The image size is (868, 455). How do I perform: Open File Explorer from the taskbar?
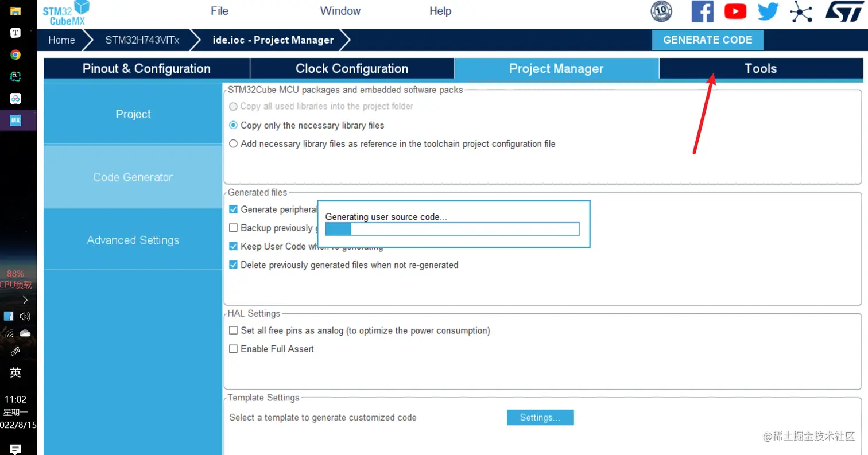click(x=15, y=11)
